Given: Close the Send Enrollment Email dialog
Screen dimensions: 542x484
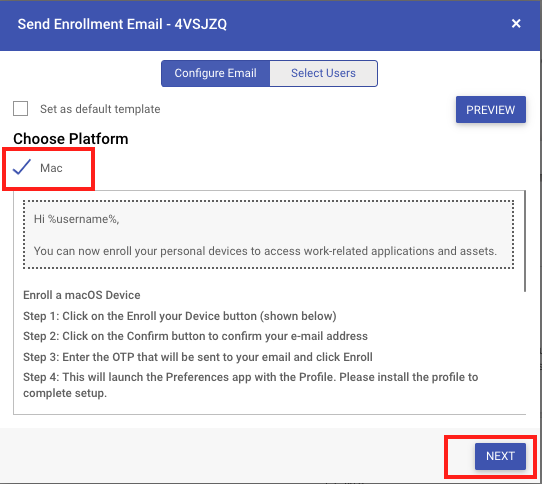Looking at the screenshot, I should [x=516, y=24].
